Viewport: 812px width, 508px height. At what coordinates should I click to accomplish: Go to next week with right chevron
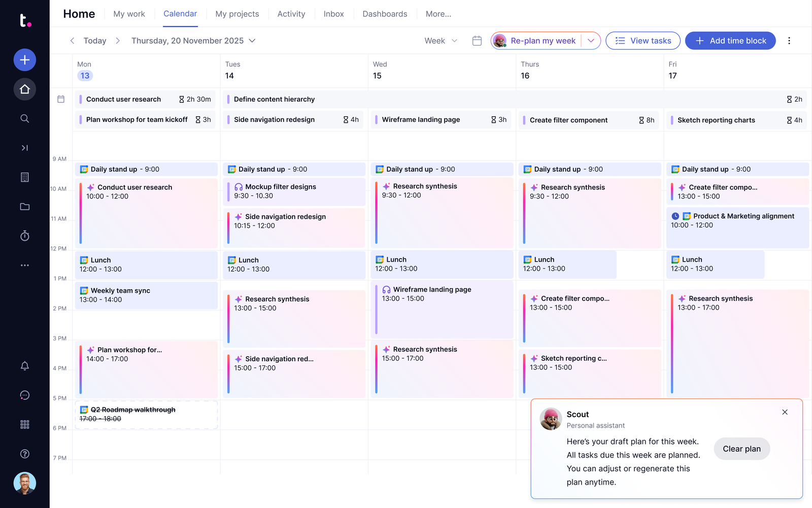click(118, 41)
